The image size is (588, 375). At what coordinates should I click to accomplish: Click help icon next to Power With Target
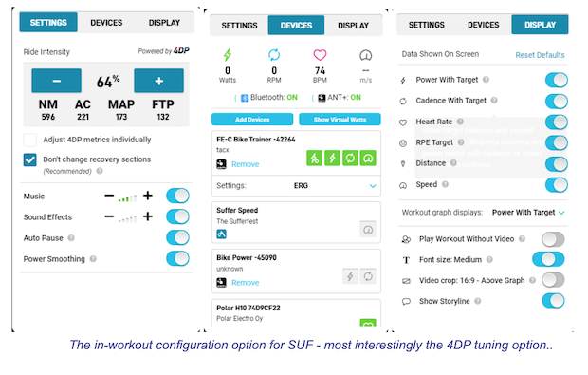[x=486, y=80]
